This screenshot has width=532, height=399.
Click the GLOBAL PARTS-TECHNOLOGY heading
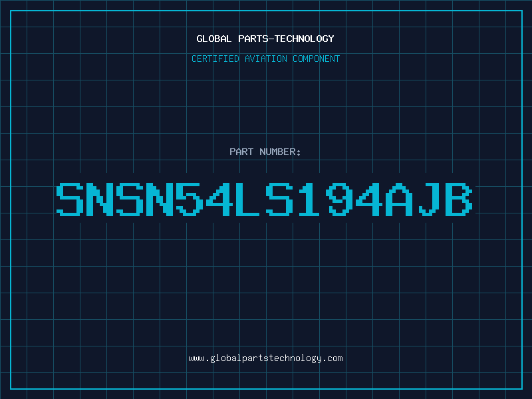point(265,39)
